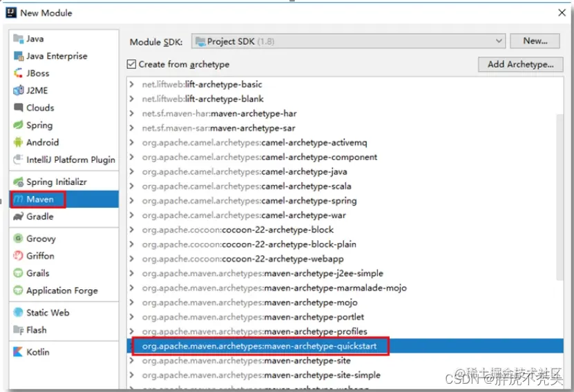Select the Groovy icon
574x392 pixels.
pos(18,238)
